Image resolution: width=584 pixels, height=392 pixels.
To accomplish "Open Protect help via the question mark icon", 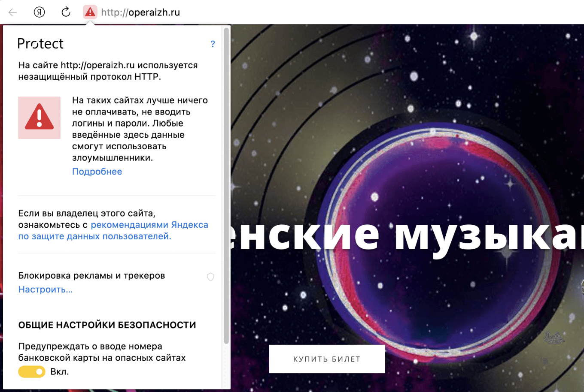I will coord(212,44).
